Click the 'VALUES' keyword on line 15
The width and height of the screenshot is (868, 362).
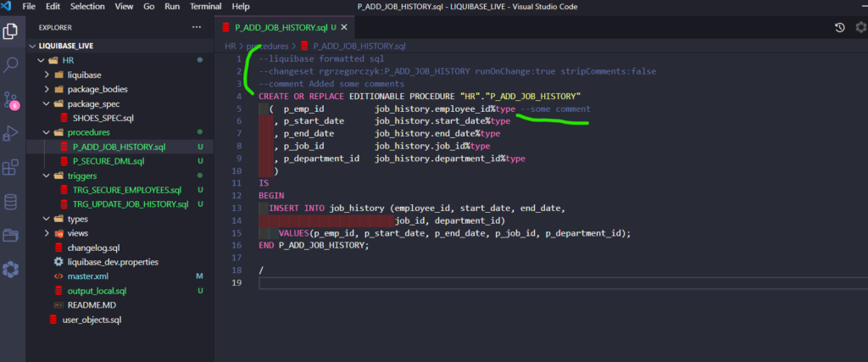(294, 233)
